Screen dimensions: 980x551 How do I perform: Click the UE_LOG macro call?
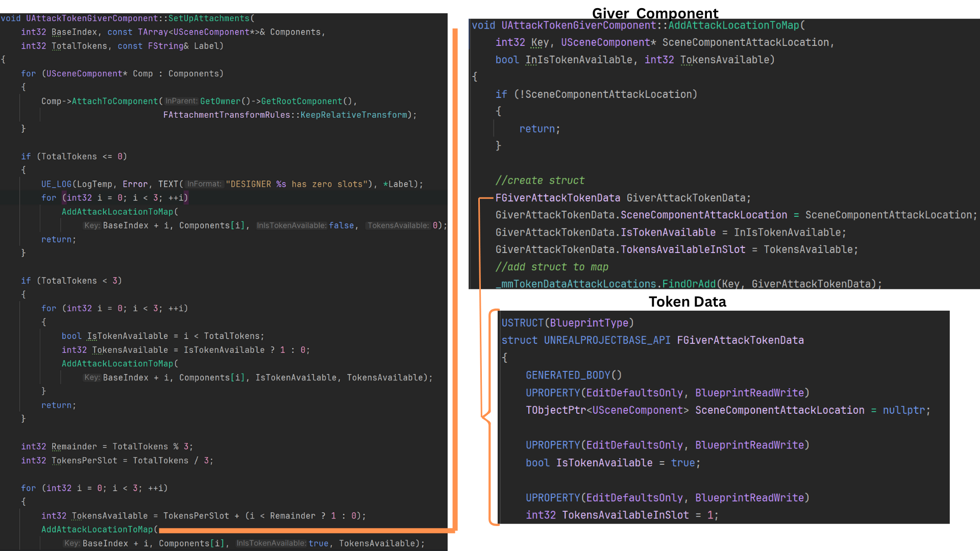click(56, 184)
